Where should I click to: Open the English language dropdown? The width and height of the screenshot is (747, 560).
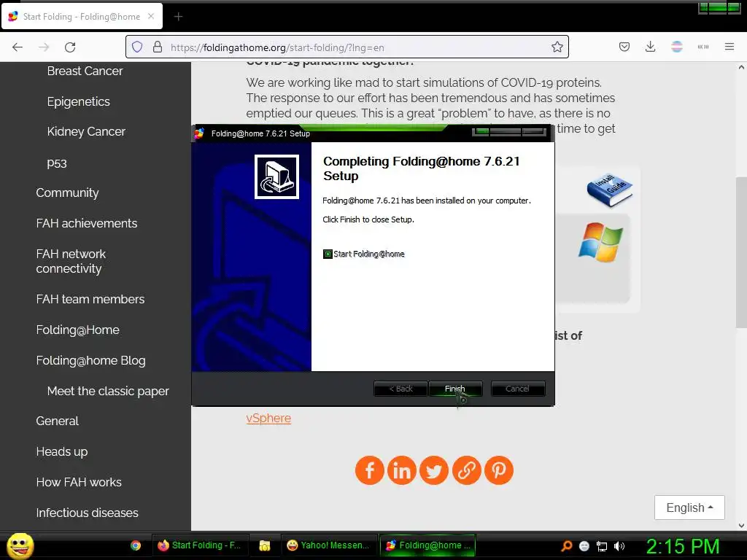689,507
